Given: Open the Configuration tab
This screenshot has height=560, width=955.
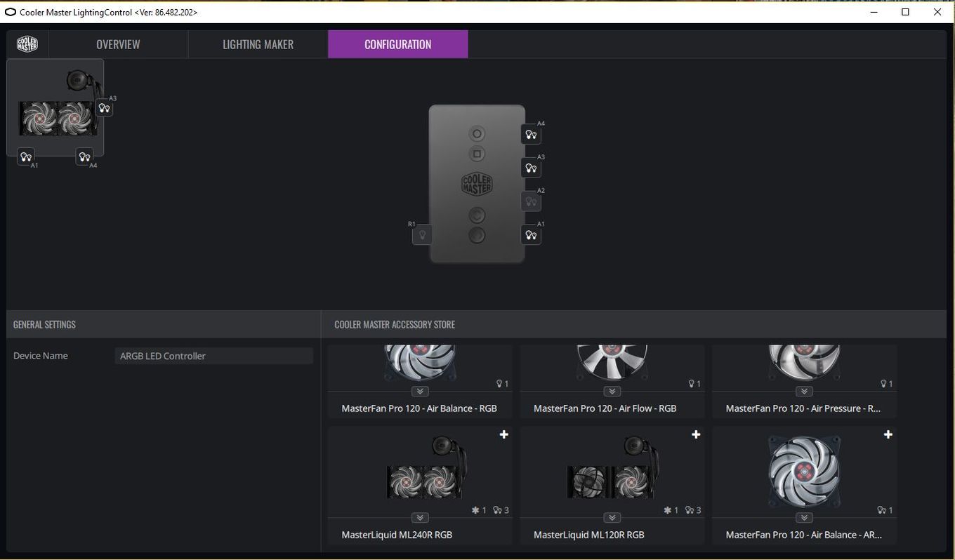Looking at the screenshot, I should coord(397,44).
